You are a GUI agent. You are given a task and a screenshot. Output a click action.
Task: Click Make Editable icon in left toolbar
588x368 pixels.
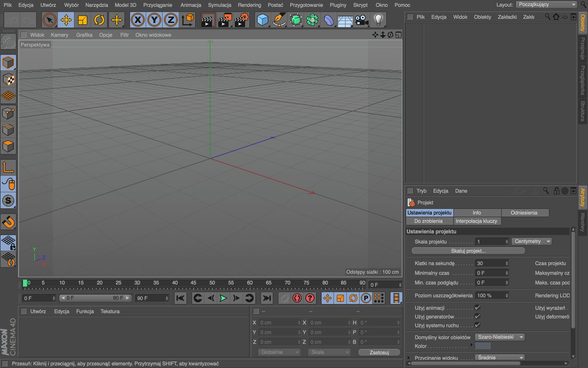8,42
